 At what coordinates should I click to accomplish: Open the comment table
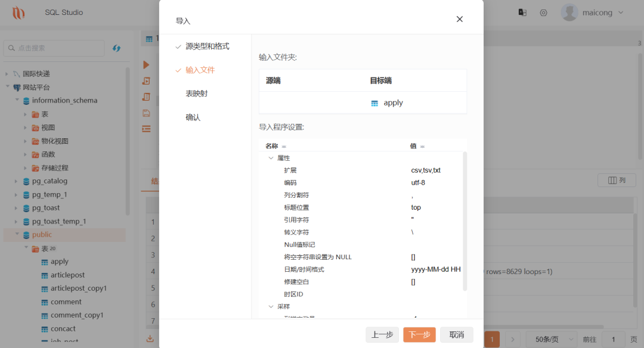66,302
